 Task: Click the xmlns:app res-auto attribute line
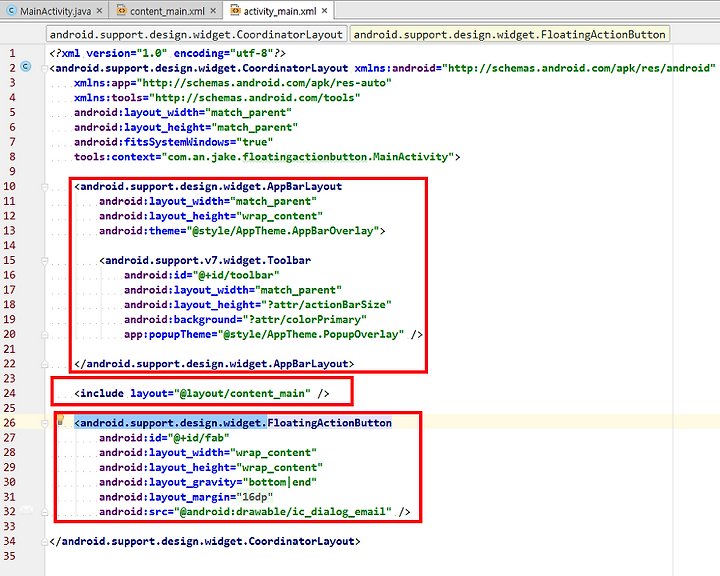point(233,83)
